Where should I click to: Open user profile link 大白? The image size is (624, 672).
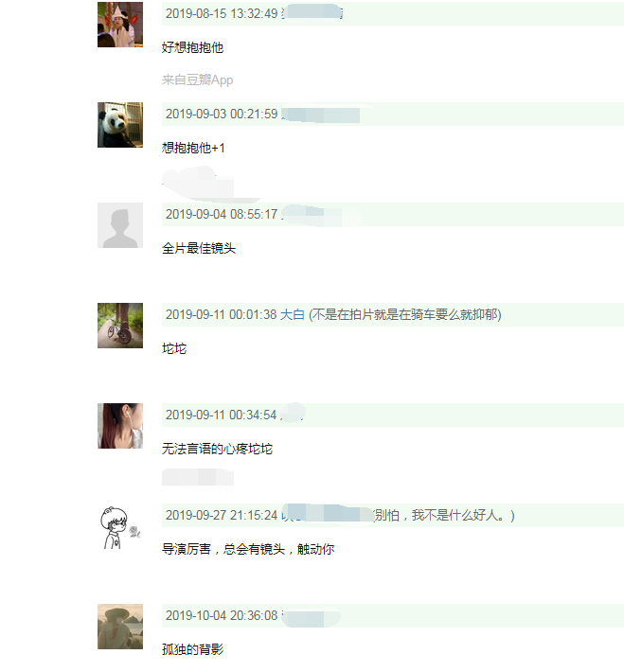click(292, 314)
